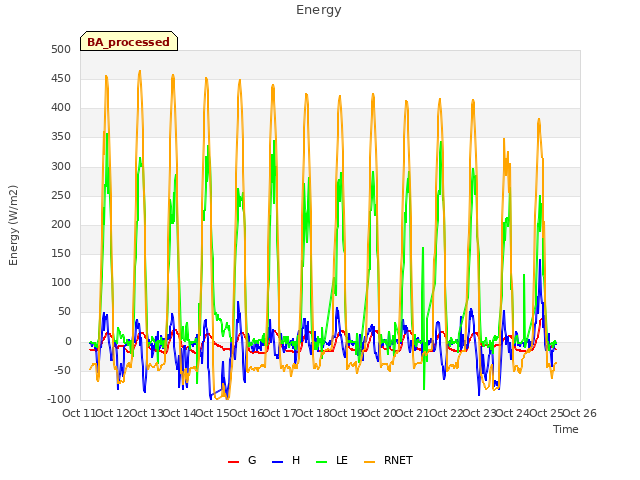The height and width of the screenshot is (480, 640).
Task: Click the Time x-axis label
Action: tap(566, 429)
